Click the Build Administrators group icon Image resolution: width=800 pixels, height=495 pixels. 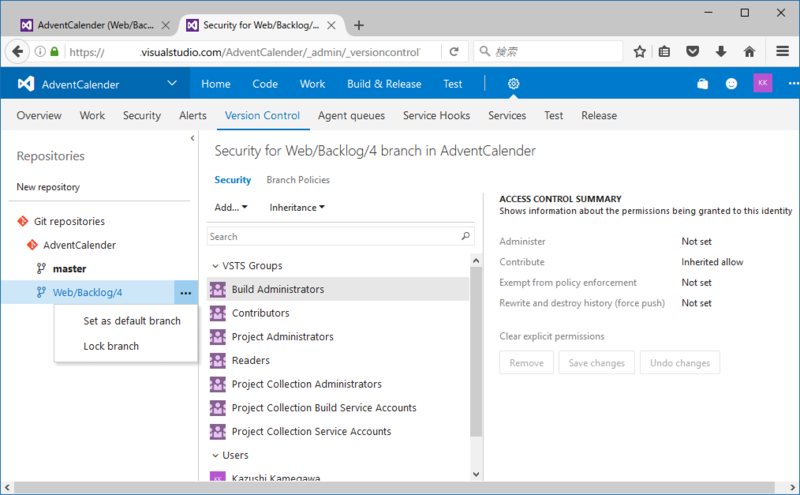pos(217,289)
